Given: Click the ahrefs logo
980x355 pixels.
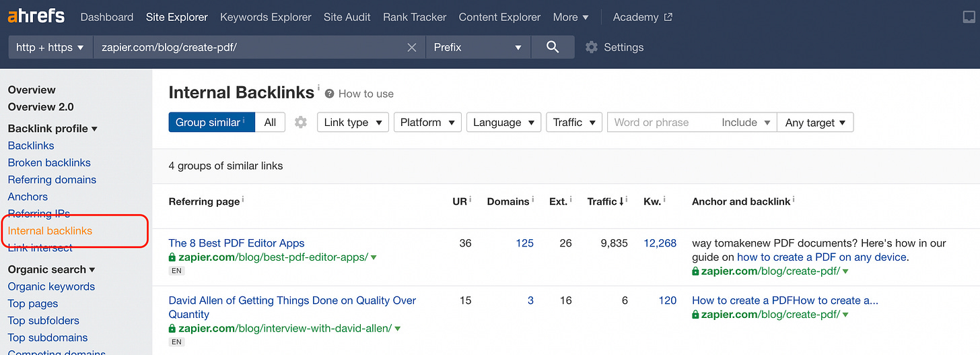Looking at the screenshot, I should 36,15.
